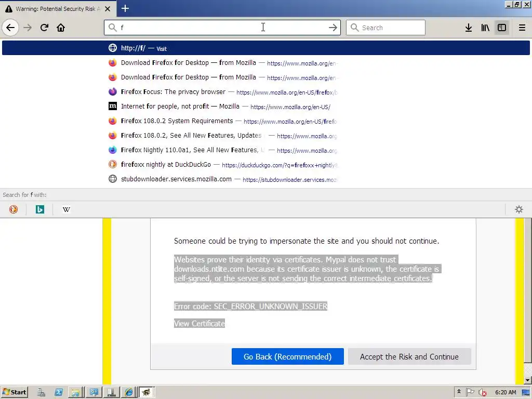Open the Downloads panel
532x399 pixels.
pyautogui.click(x=469, y=28)
